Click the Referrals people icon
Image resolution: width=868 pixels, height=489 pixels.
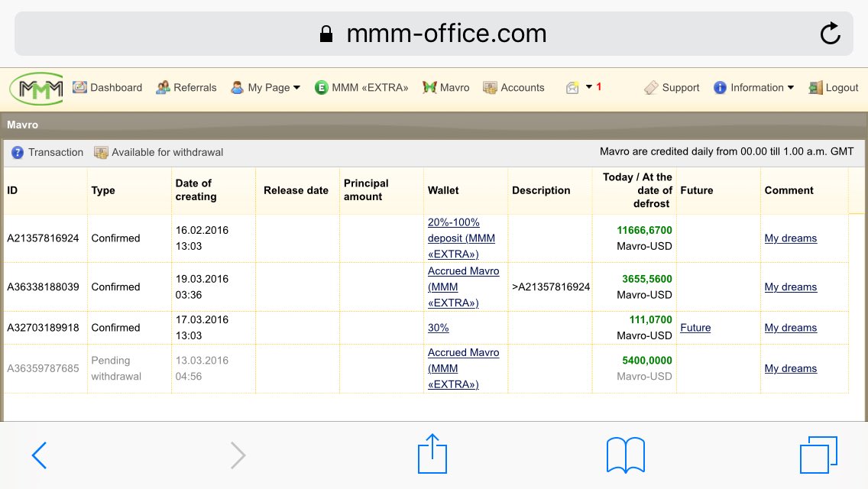[x=163, y=88]
